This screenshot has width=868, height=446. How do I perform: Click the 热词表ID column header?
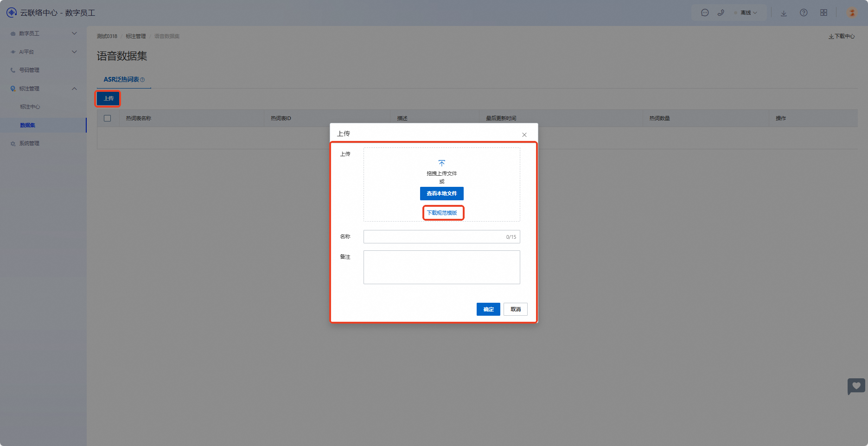click(x=281, y=118)
